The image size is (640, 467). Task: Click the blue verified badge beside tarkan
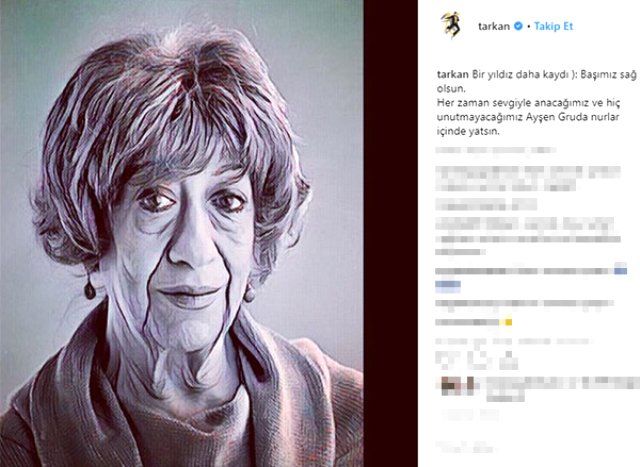[x=518, y=26]
